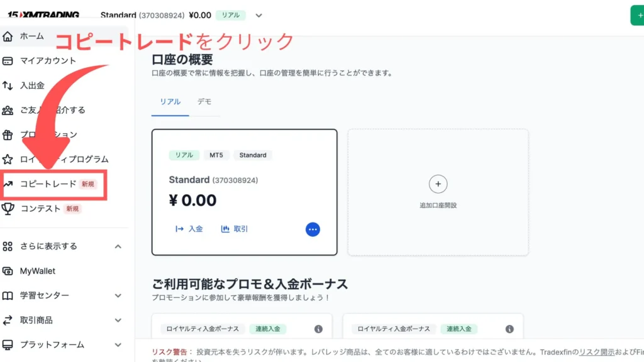Viewport: 644px width, 362px height.
Task: Click the deposit/withdrawal arrows icon
Action: (8, 85)
